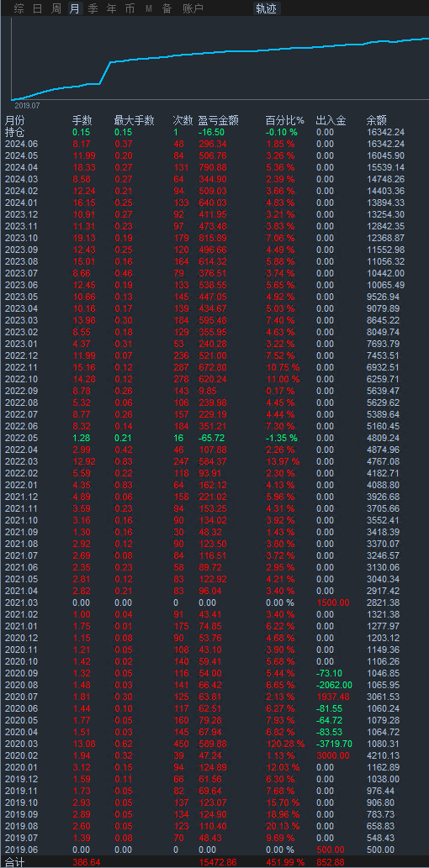Select the green percentage -1.35 %
This screenshot has width=429, height=868.
point(282,437)
